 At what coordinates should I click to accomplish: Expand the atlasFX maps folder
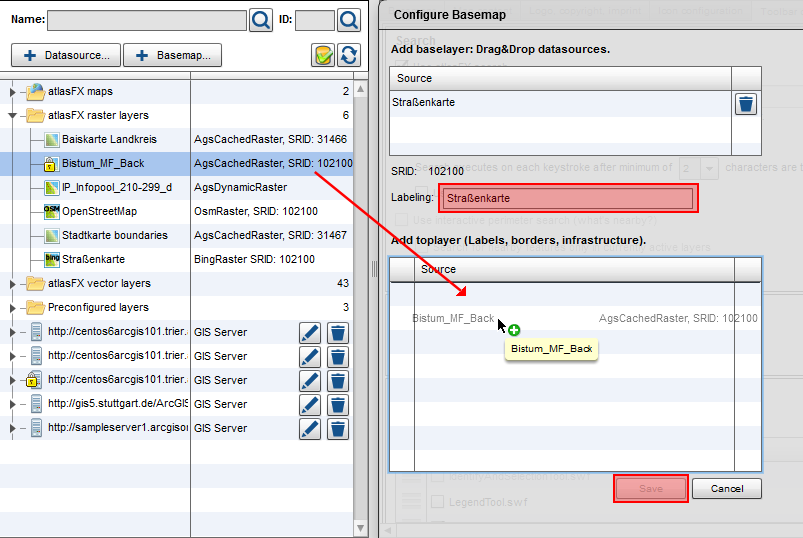point(13,92)
